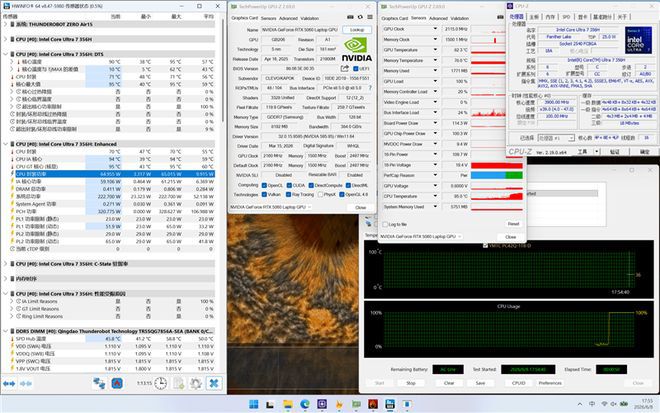Open Memory Clock sensor dropdown arrow

435,39
